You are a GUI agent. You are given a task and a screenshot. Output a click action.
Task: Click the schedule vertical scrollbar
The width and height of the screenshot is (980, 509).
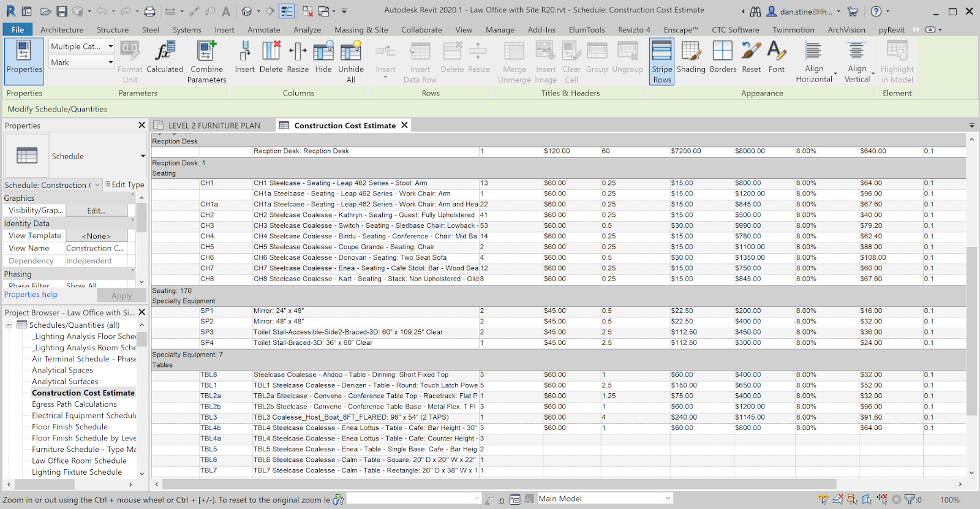971,331
